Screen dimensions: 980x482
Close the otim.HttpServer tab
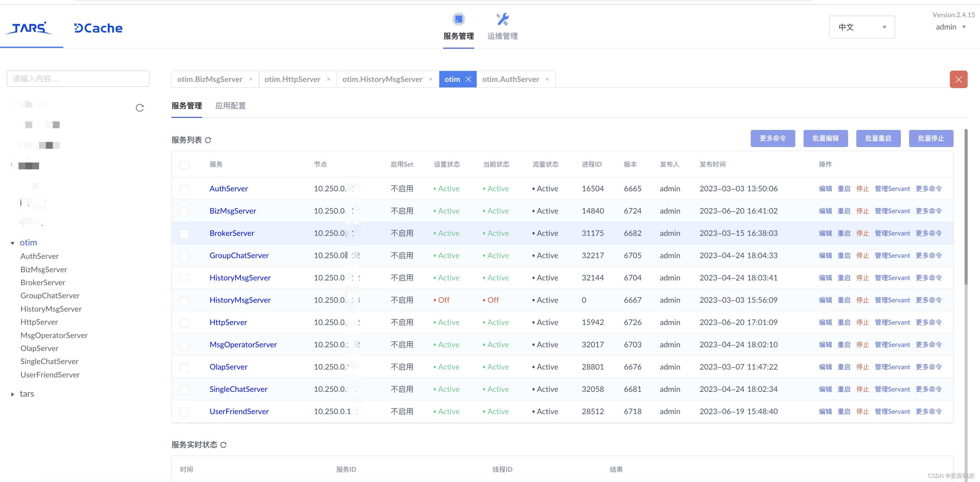[329, 79]
